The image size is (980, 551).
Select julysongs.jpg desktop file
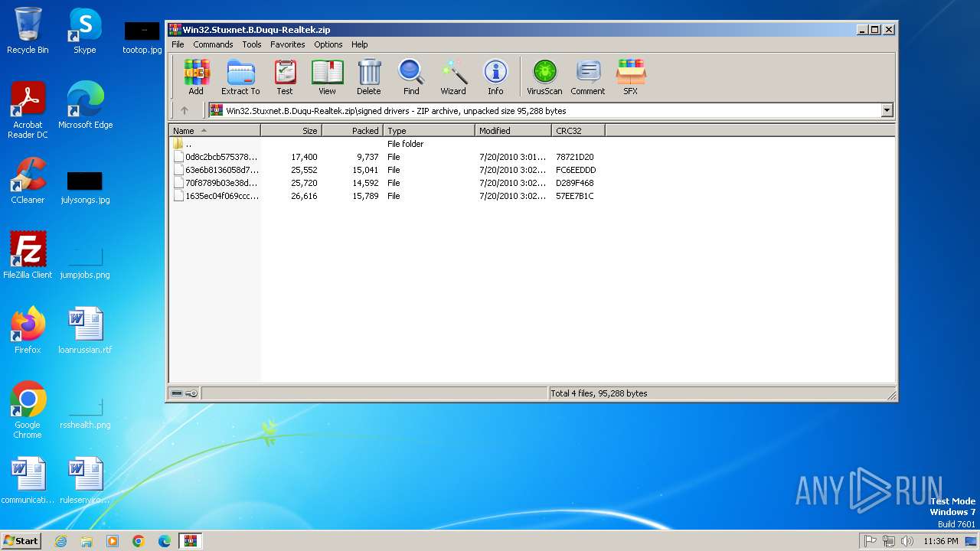[85, 187]
